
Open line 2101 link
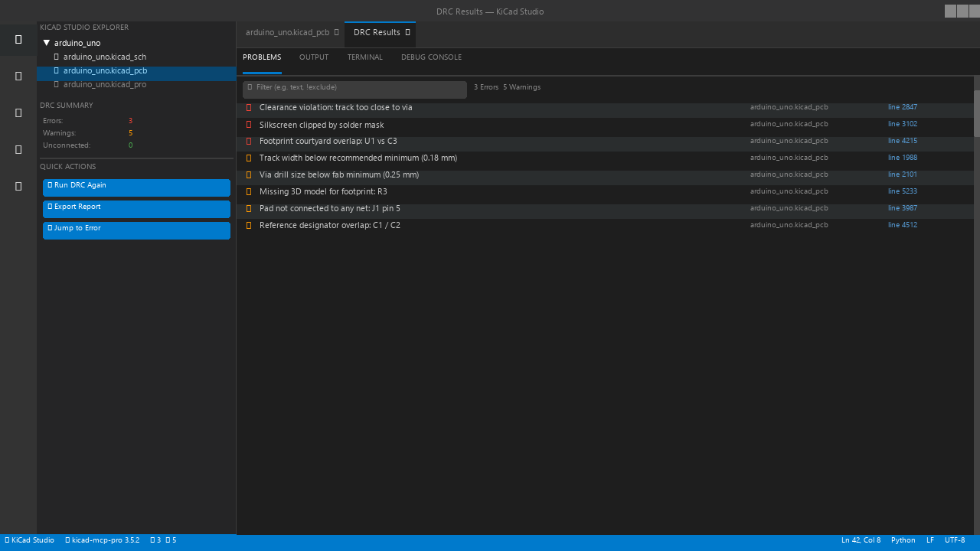coord(903,174)
